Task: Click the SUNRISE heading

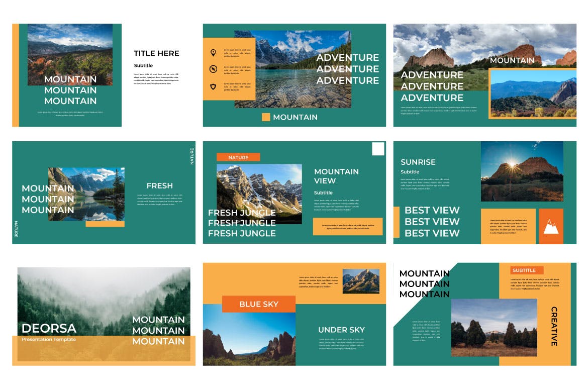Action: pyautogui.click(x=418, y=162)
